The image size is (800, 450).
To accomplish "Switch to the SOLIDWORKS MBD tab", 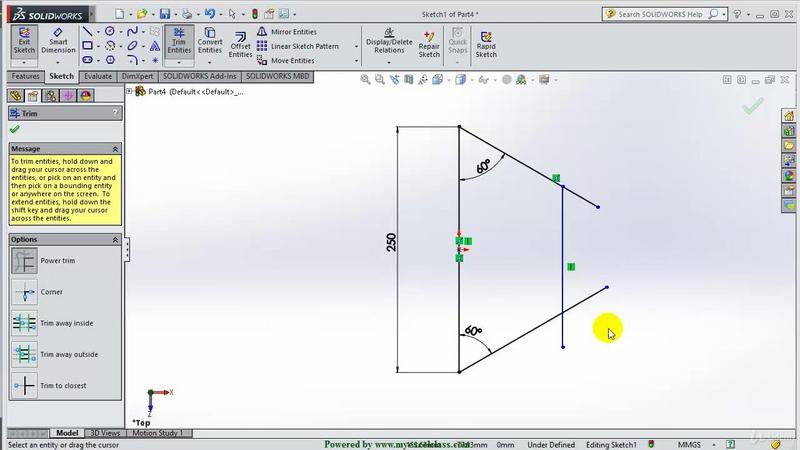I will (278, 77).
